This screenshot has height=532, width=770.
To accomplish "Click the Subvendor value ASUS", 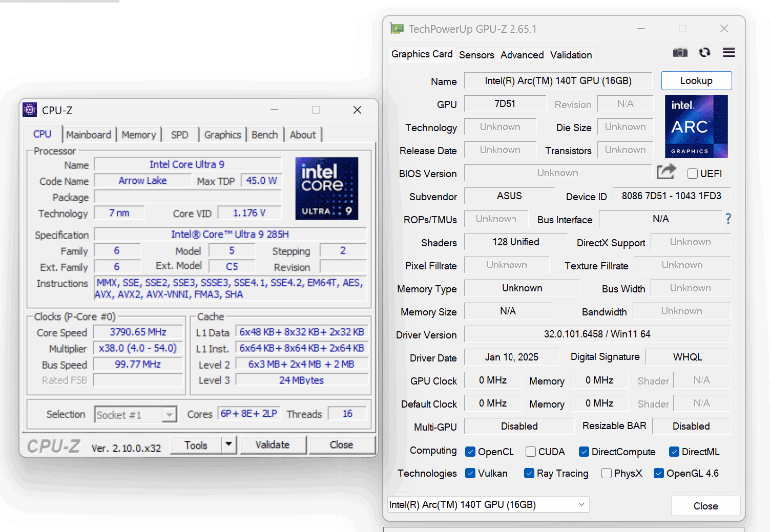I will pyautogui.click(x=509, y=196).
